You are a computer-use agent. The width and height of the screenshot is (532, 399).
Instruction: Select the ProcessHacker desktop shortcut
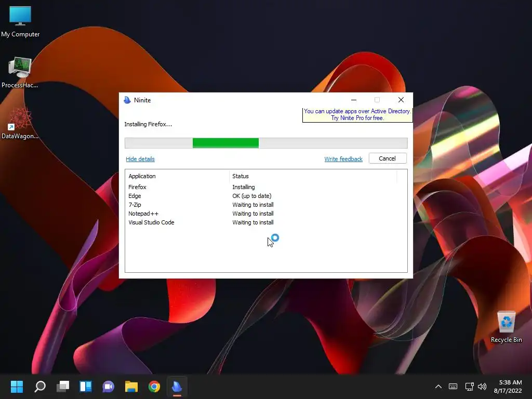coord(20,73)
